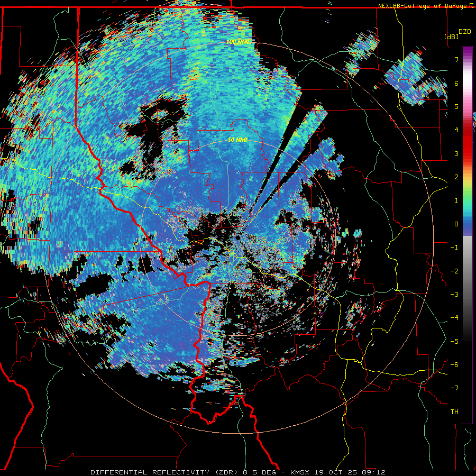Select the positive 1 value on the dB scale
The image size is (476, 476).
point(456,200)
